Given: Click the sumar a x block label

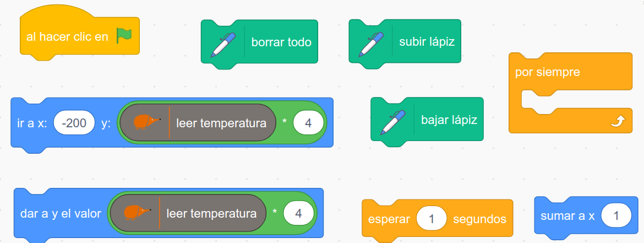Looking at the screenshot, I should [x=567, y=216].
